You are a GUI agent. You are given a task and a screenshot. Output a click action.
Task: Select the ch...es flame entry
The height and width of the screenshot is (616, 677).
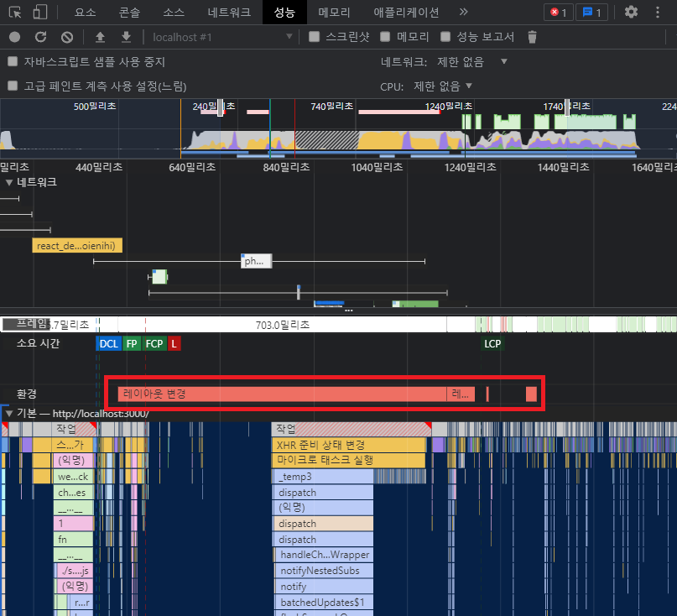pyautogui.click(x=73, y=493)
